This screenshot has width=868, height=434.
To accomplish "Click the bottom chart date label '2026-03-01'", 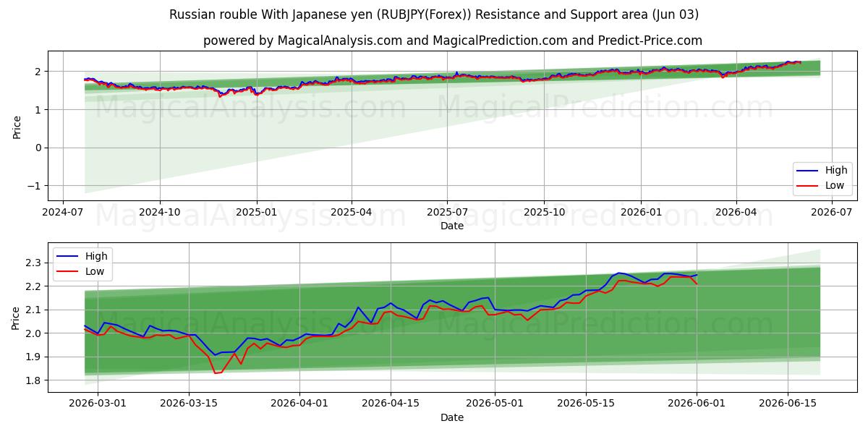I will coord(98,404).
